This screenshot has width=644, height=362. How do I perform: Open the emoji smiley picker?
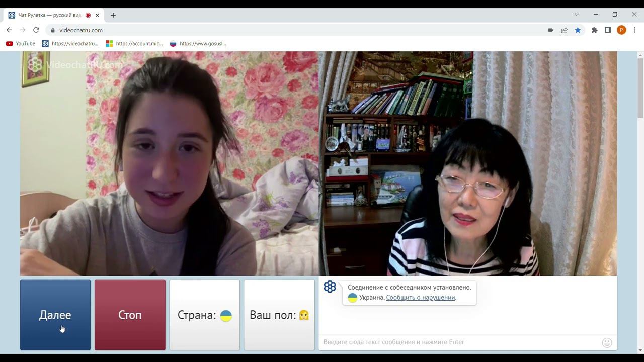tap(607, 342)
